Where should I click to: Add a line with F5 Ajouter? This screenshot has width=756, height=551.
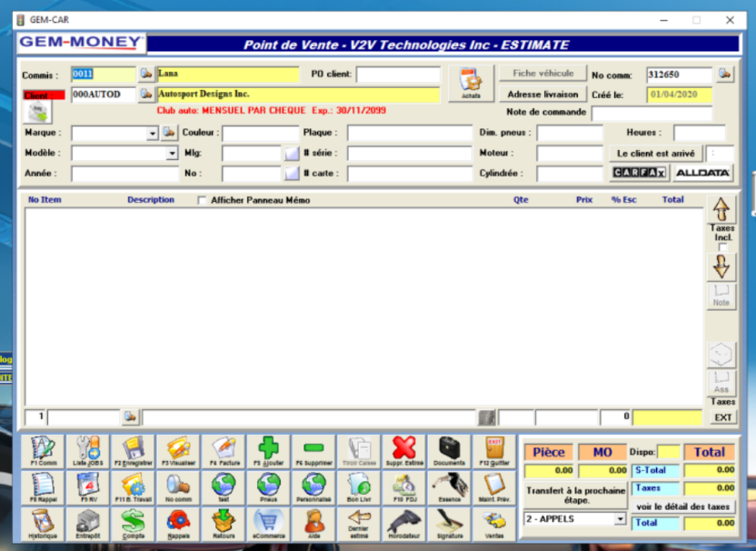(269, 451)
